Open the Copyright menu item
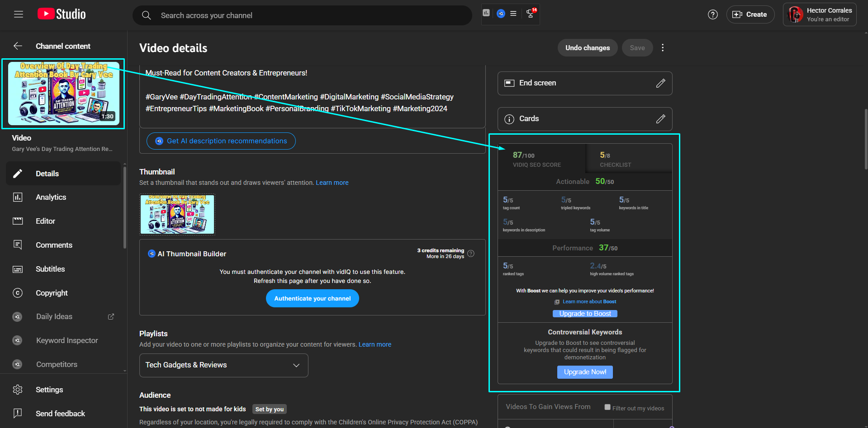Screen dimensions: 868x428 point(63,293)
